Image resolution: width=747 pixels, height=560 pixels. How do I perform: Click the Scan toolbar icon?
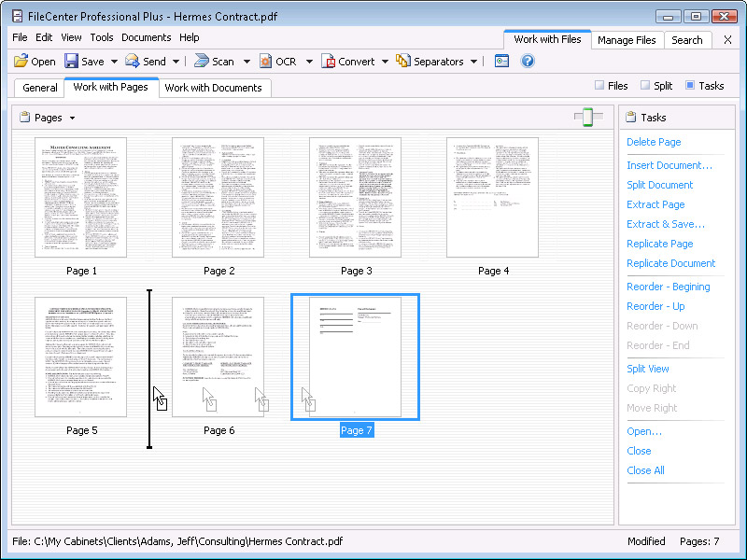tap(201, 62)
